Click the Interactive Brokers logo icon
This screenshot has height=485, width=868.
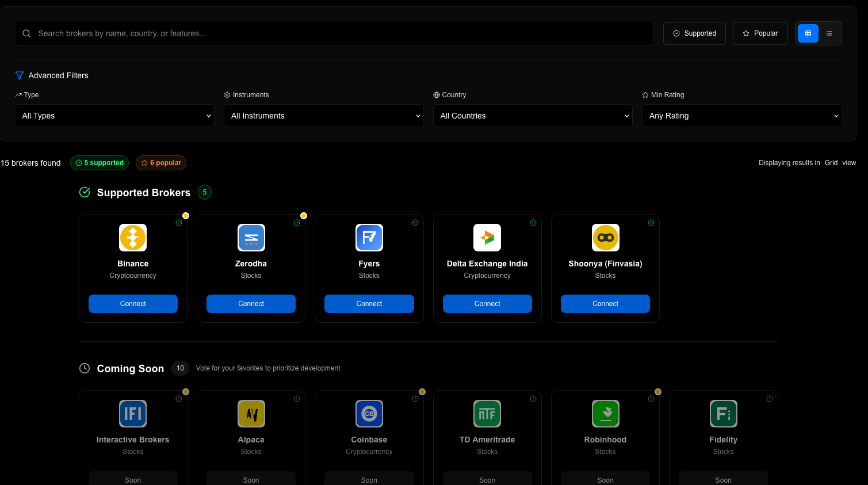click(x=133, y=413)
